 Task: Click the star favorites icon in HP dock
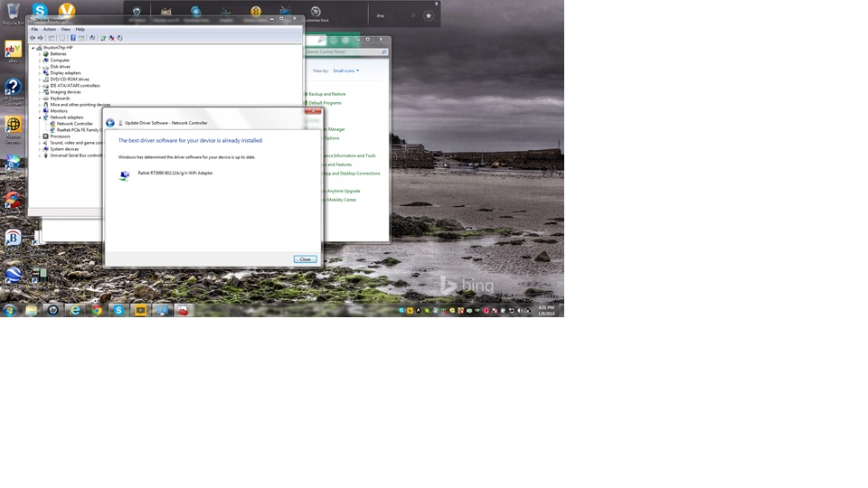pos(429,16)
